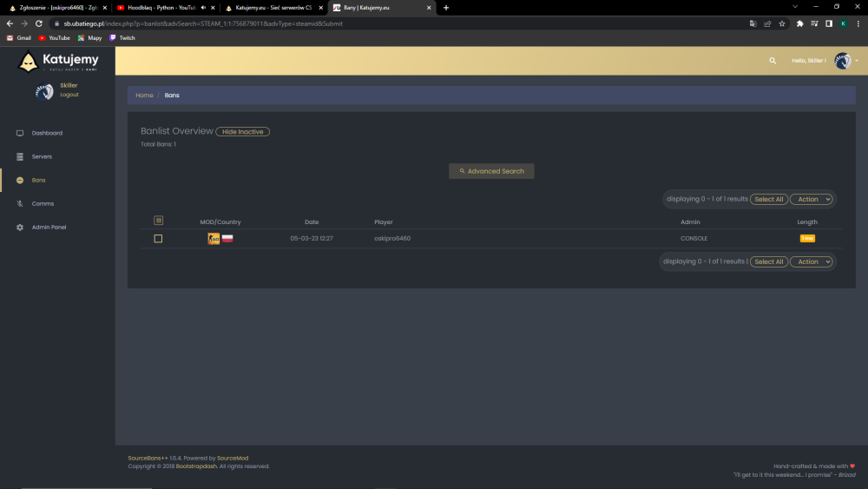This screenshot has height=489, width=868.
Task: Open Twitch bookmark
Action: (x=122, y=38)
